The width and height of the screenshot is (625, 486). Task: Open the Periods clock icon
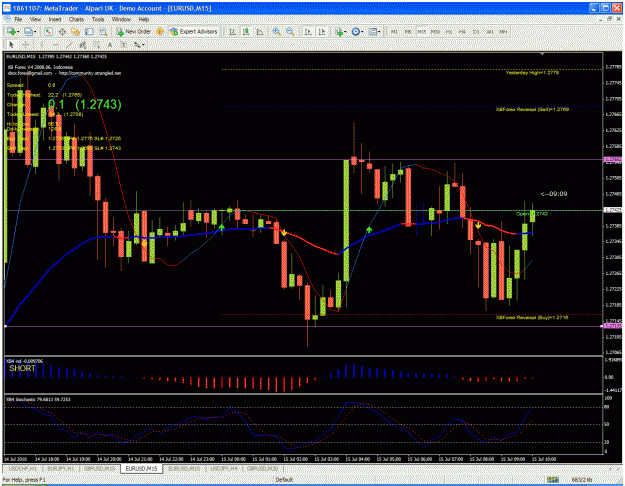(356, 31)
